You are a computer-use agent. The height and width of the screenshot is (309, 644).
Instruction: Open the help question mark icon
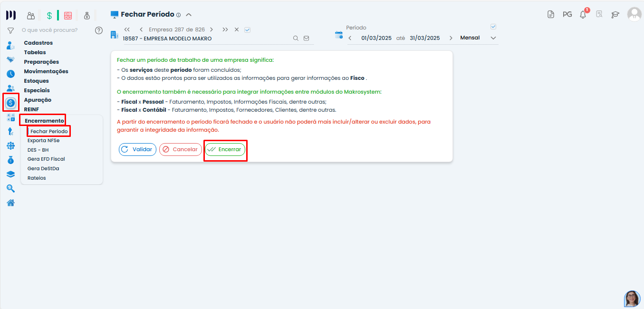click(x=99, y=30)
